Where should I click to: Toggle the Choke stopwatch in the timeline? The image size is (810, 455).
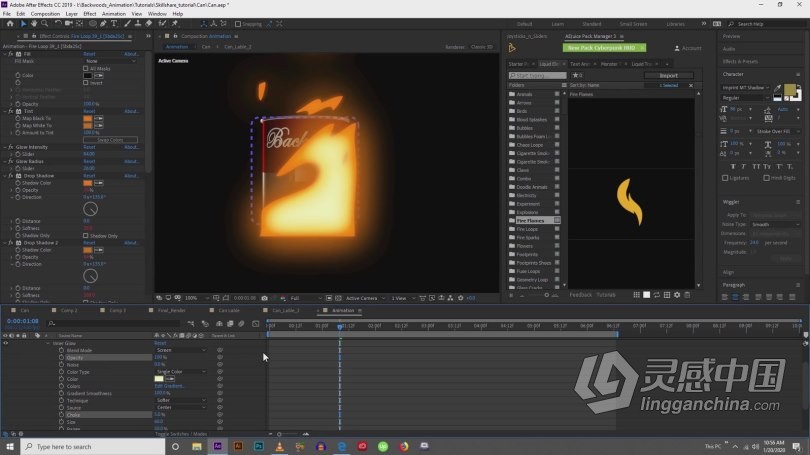point(61,415)
